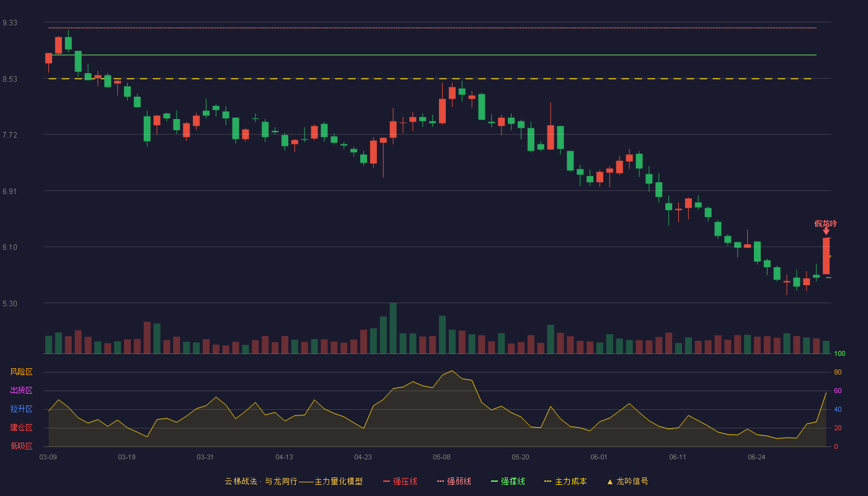Click the 出货区 zone label
The width and height of the screenshot is (868, 496).
22,391
